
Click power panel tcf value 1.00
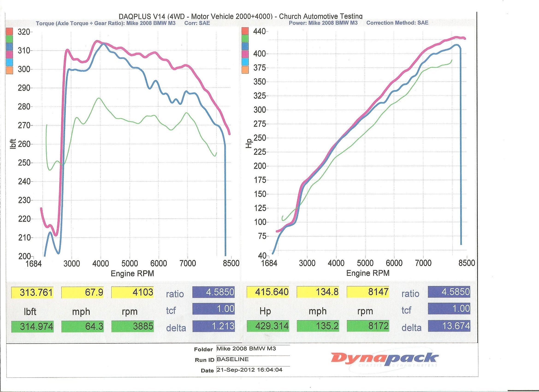click(x=449, y=309)
